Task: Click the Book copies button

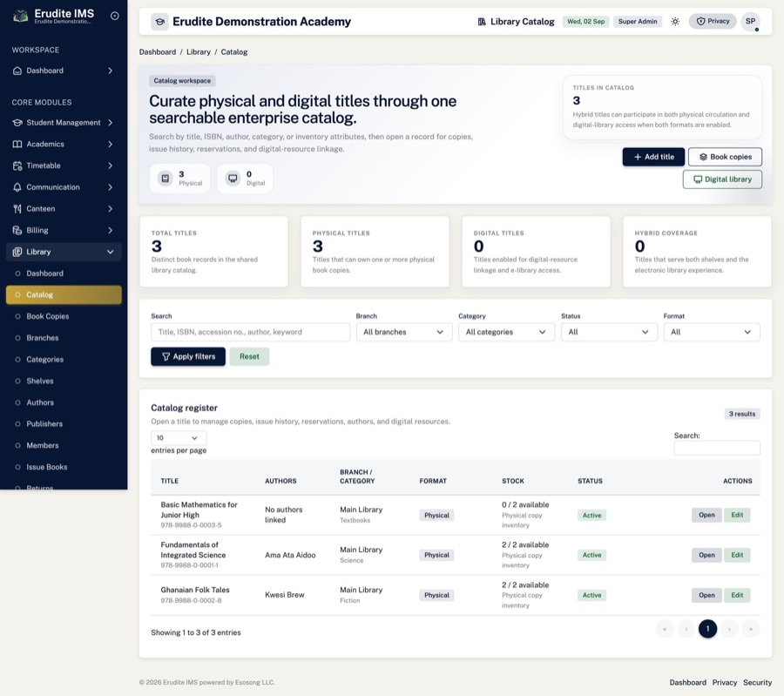Action: coord(725,157)
